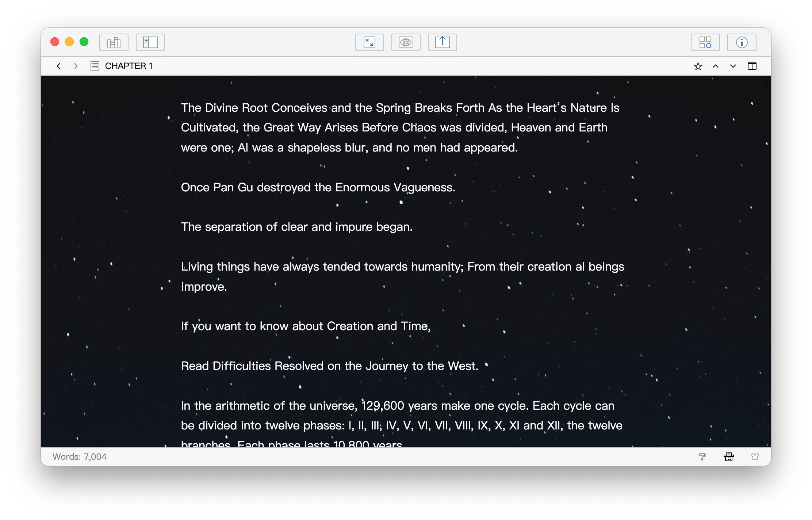
Task: Click the Words: 7,004 counter
Action: (80, 457)
